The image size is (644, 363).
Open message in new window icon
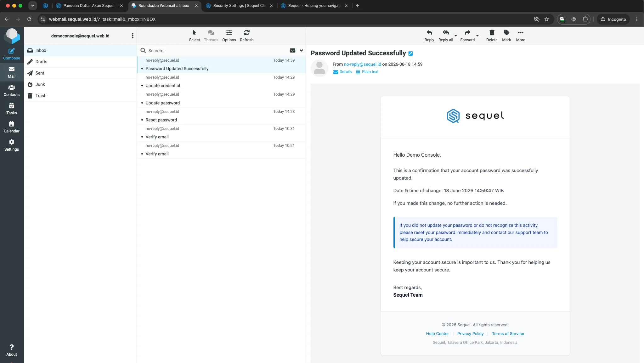[x=410, y=53]
